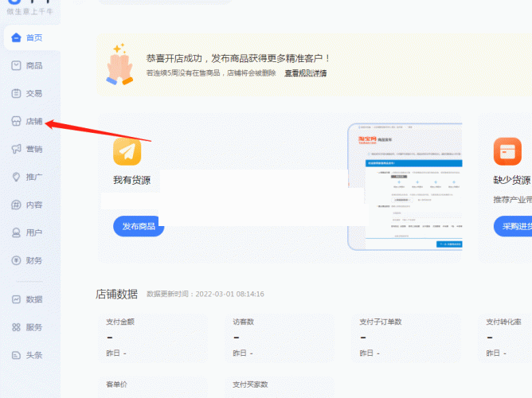Click the 财务 yen coin icon
This screenshot has height=398, width=532.
[16, 260]
